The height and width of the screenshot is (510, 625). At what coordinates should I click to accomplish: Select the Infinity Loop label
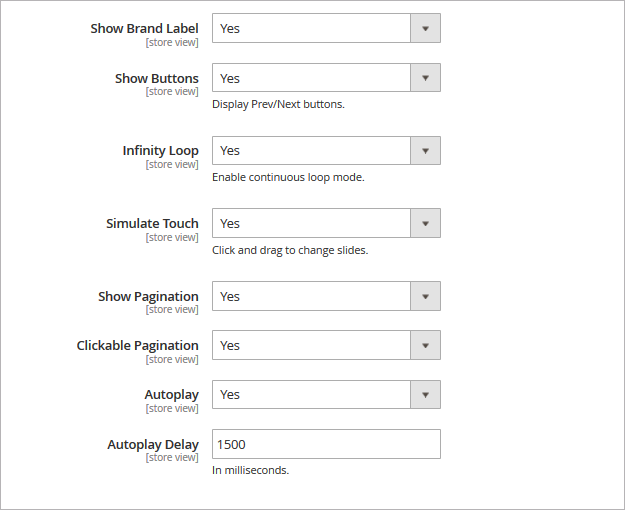[x=160, y=151]
